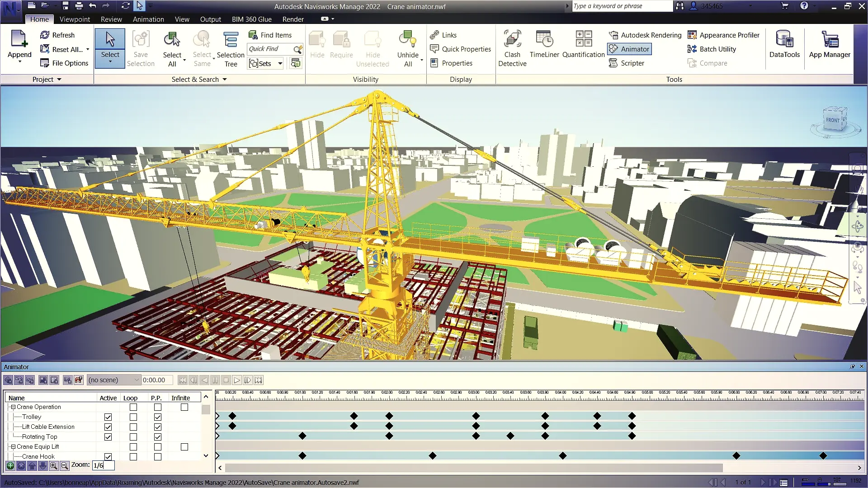The width and height of the screenshot is (868, 488).
Task: Click the Animator timeline zoom out icon
Action: click(65, 465)
